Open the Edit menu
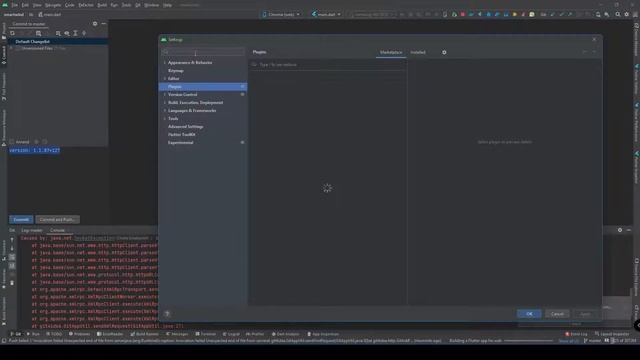The width and height of the screenshot is (640, 360). [x=25, y=5]
